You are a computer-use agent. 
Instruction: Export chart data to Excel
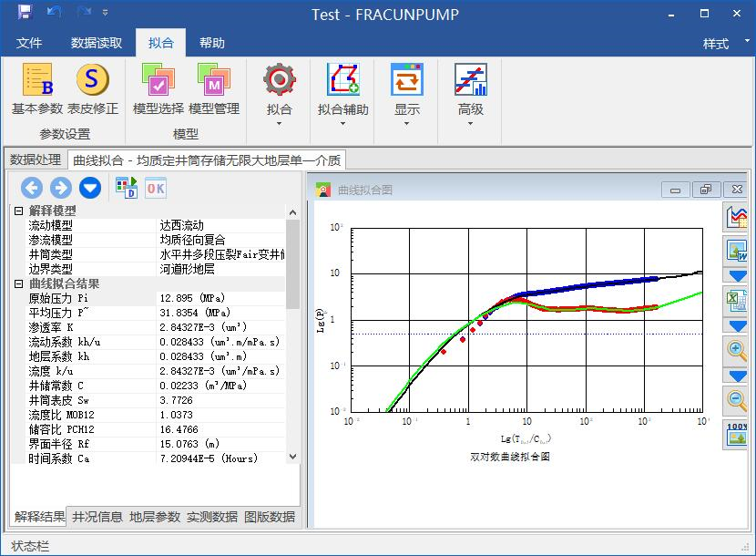click(736, 299)
